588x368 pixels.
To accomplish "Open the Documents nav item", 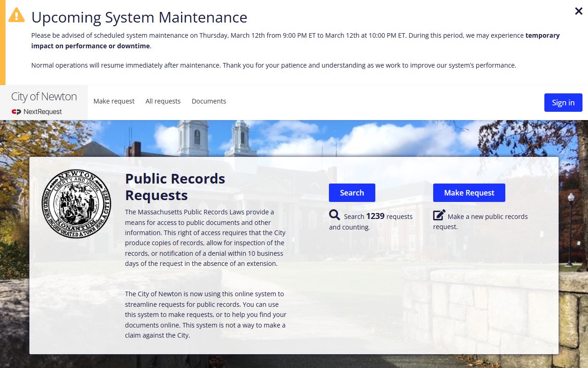I will pos(209,101).
